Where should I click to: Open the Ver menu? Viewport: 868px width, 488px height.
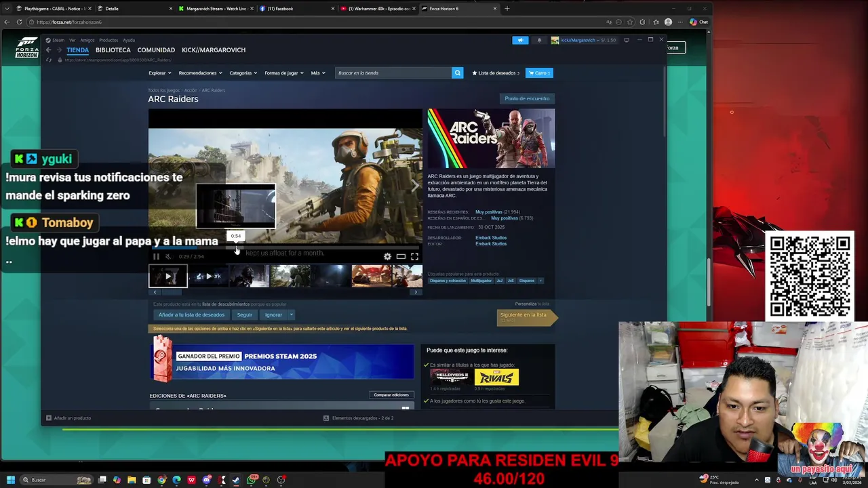(73, 40)
